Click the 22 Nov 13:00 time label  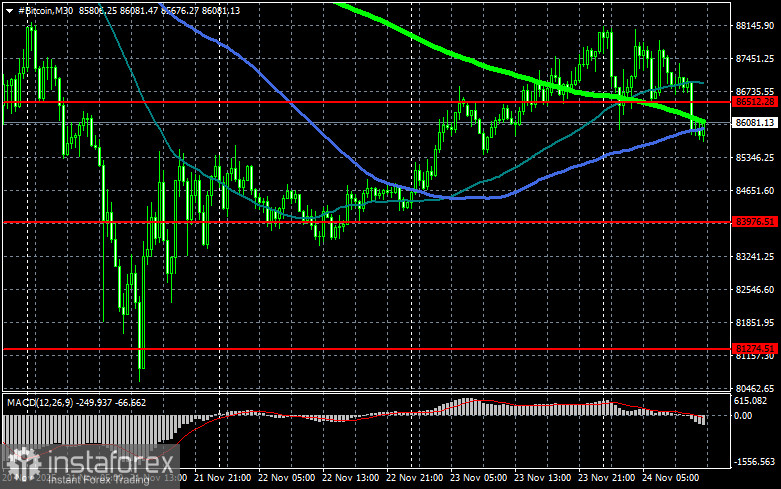point(350,478)
